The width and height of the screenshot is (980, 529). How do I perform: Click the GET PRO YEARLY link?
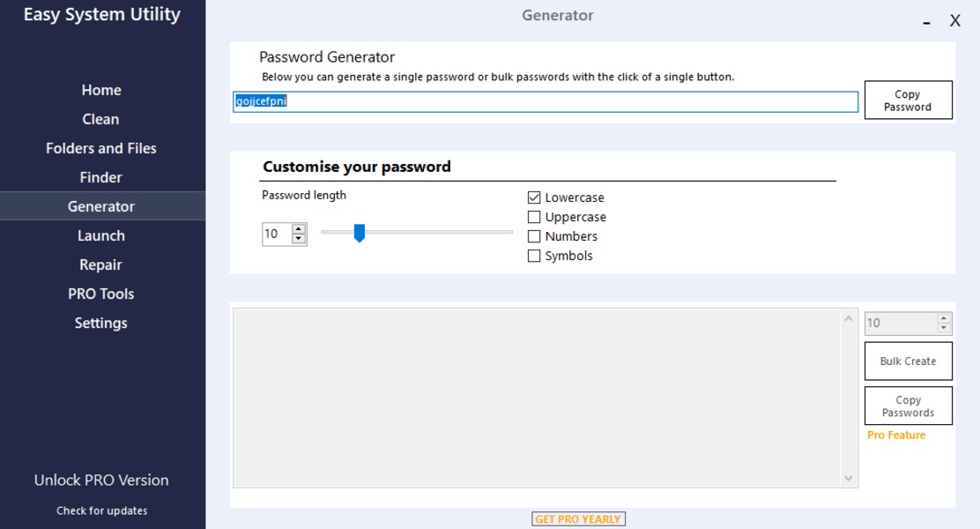(578, 519)
